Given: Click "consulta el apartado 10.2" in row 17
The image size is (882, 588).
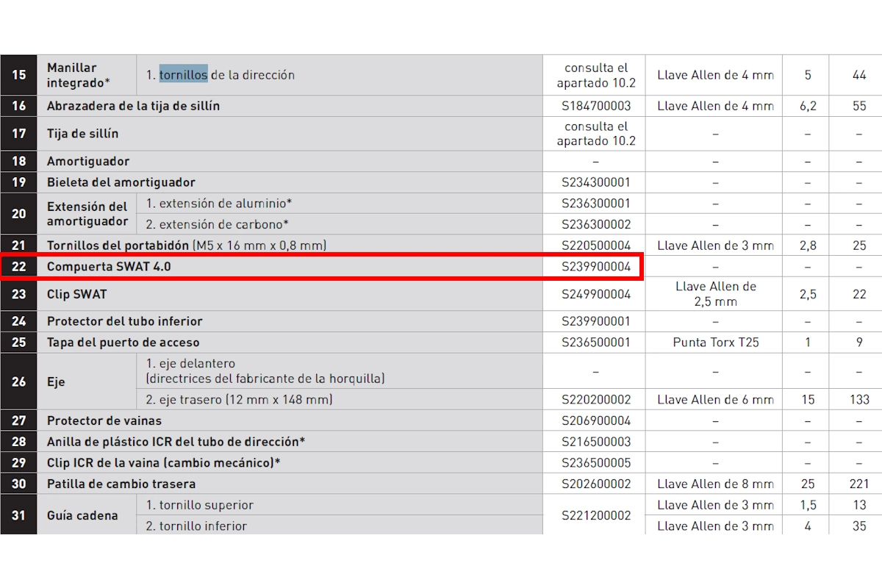Looking at the screenshot, I should point(596,134).
